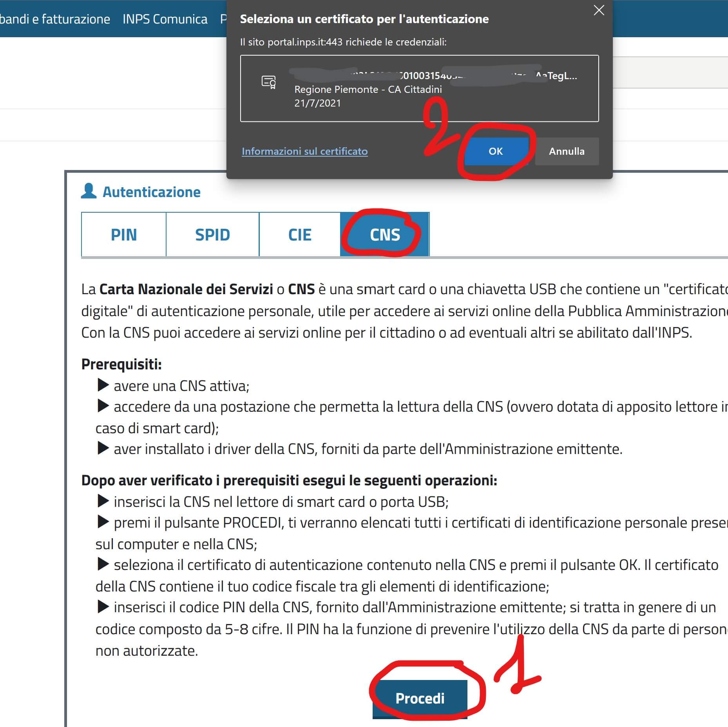Click the arrow bullet before 'inserisci la CNS nel lettore'

103,501
